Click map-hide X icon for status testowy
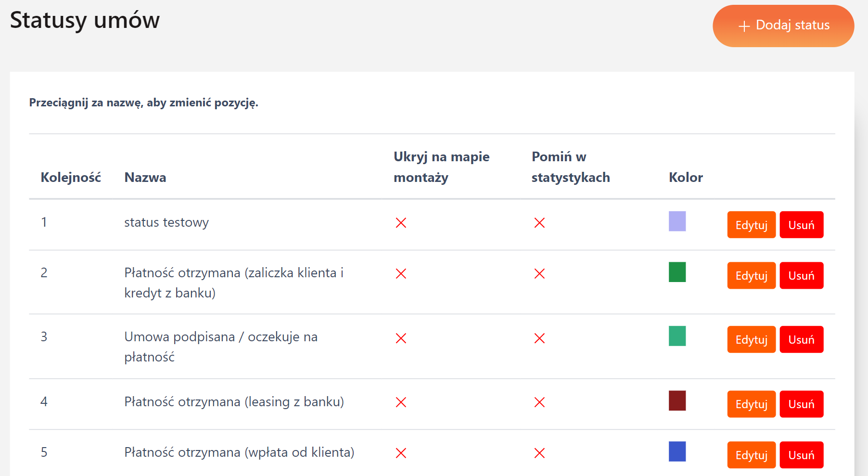868x476 pixels. [401, 223]
